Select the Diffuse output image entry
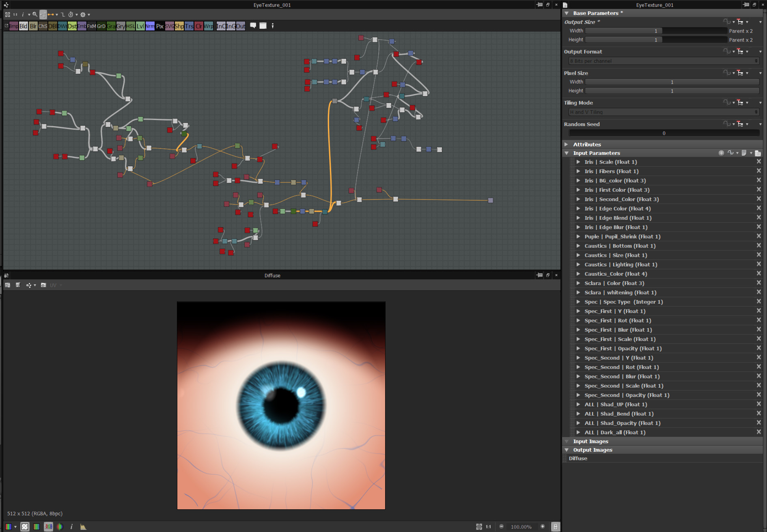 click(x=578, y=458)
